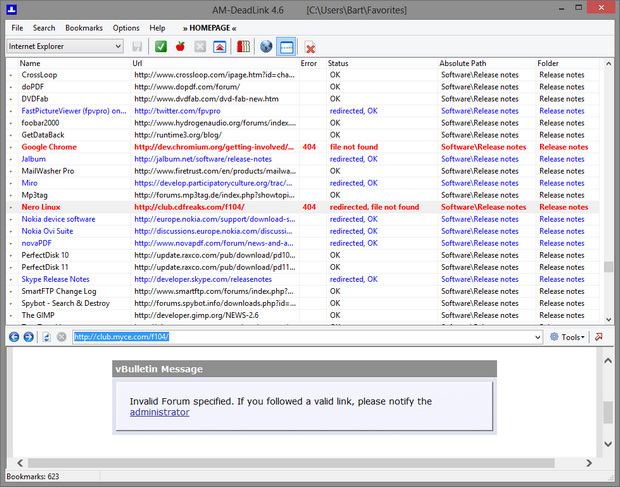Click the red arrow icon beside Tools

(x=599, y=337)
